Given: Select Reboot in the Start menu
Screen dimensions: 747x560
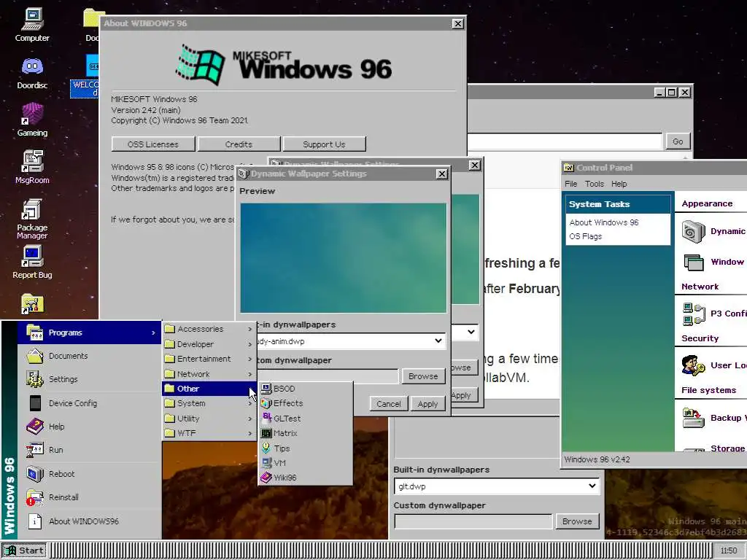Looking at the screenshot, I should point(89,474).
